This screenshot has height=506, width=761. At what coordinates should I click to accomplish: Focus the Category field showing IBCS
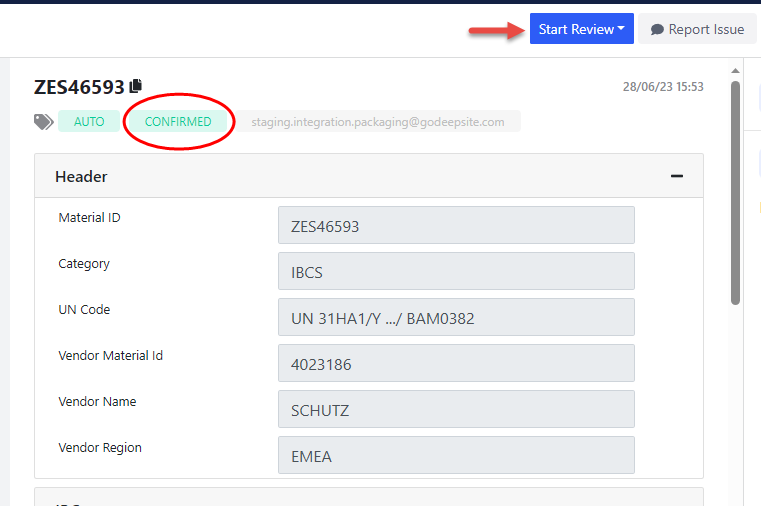456,271
